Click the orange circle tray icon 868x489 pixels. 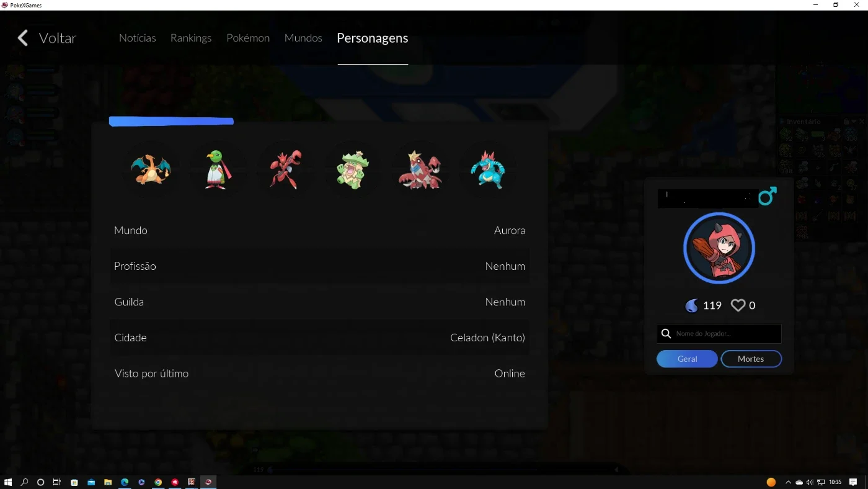771,482
